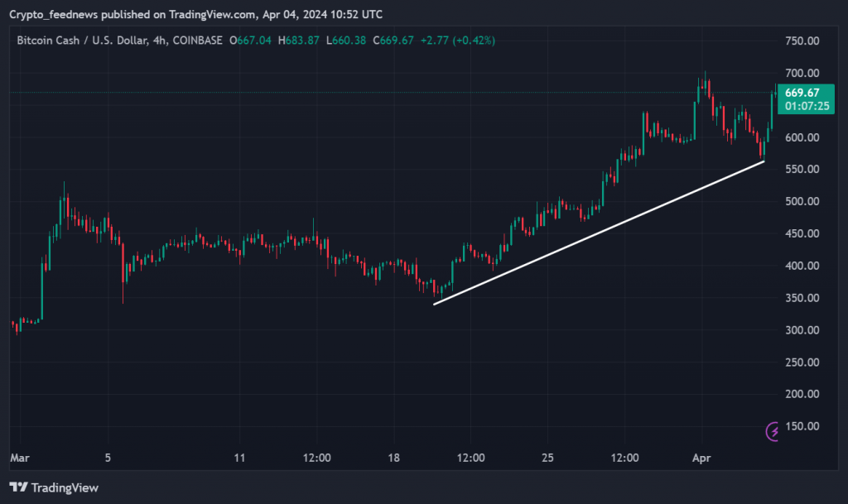The image size is (848, 504).
Task: Click the Crypto_feednews published header text
Action: (x=196, y=14)
